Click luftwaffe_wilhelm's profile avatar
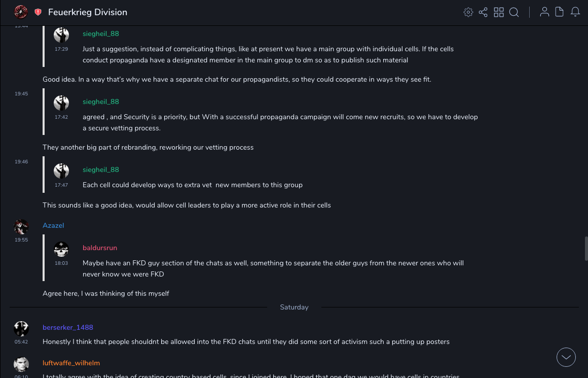This screenshot has height=378, width=588. (x=21, y=364)
